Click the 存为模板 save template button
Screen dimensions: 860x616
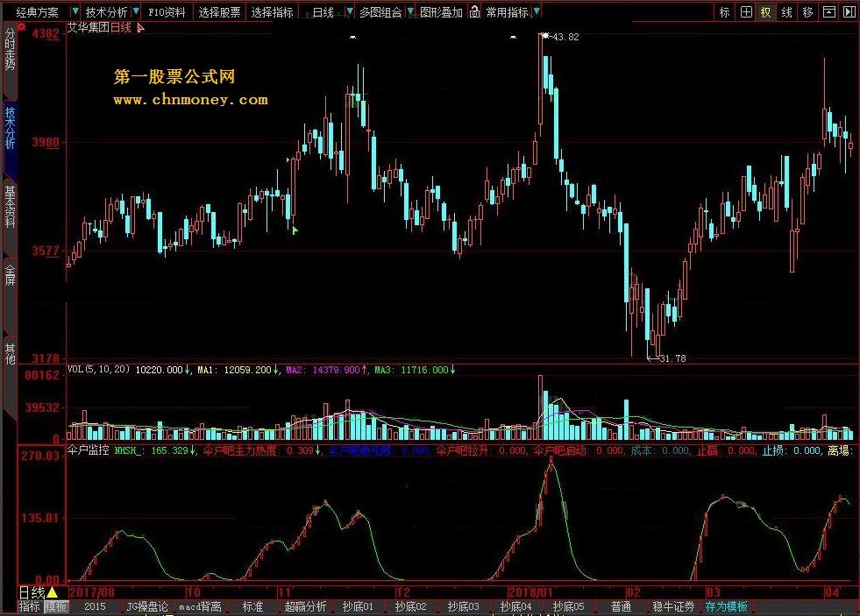[x=727, y=606]
